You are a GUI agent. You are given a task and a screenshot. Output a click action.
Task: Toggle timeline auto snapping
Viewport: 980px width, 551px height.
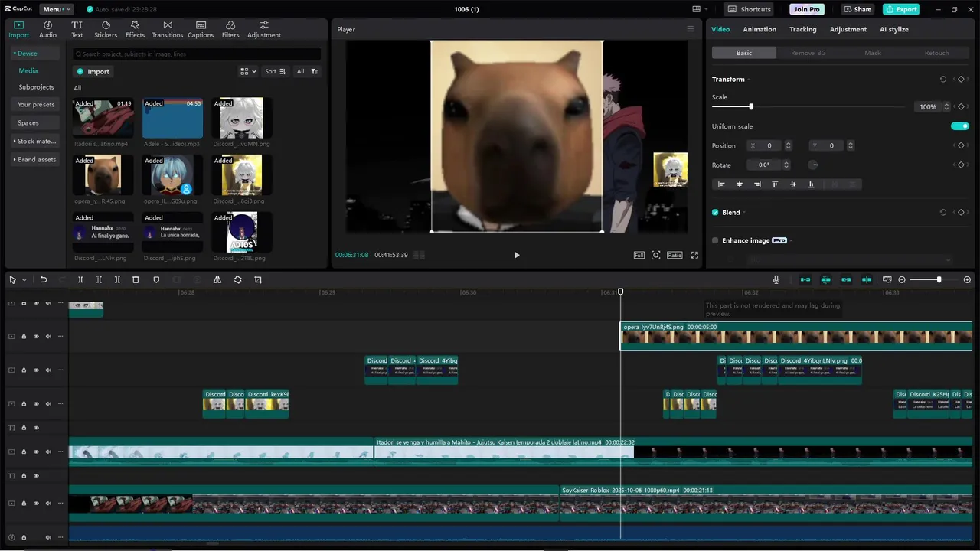tap(826, 280)
